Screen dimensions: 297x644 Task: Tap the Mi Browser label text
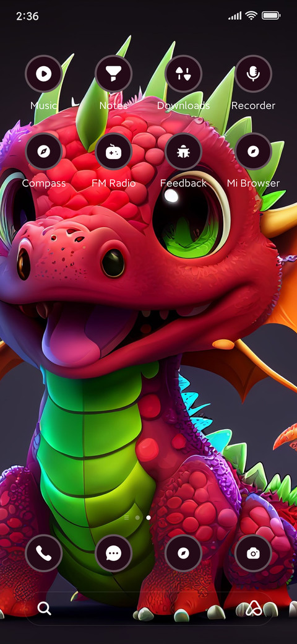tap(253, 183)
